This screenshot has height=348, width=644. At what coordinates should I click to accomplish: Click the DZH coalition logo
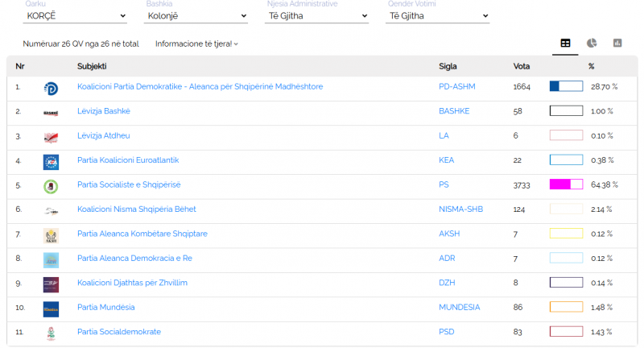pyautogui.click(x=51, y=284)
